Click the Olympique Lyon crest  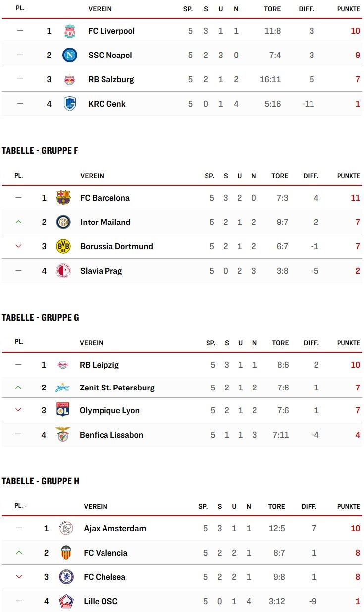point(62,410)
